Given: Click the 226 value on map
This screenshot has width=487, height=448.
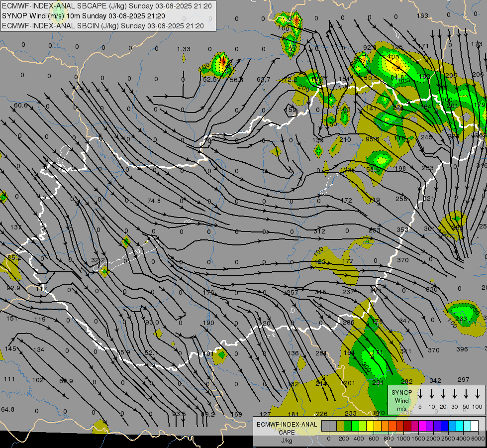Looking at the screenshot, I should (321, 414).
